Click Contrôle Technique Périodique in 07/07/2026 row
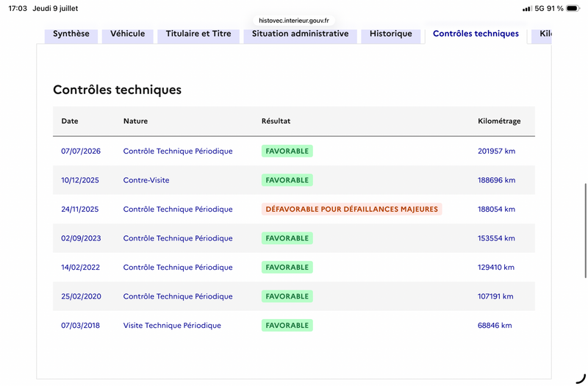Image resolution: width=588 pixels, height=386 pixels. point(178,151)
